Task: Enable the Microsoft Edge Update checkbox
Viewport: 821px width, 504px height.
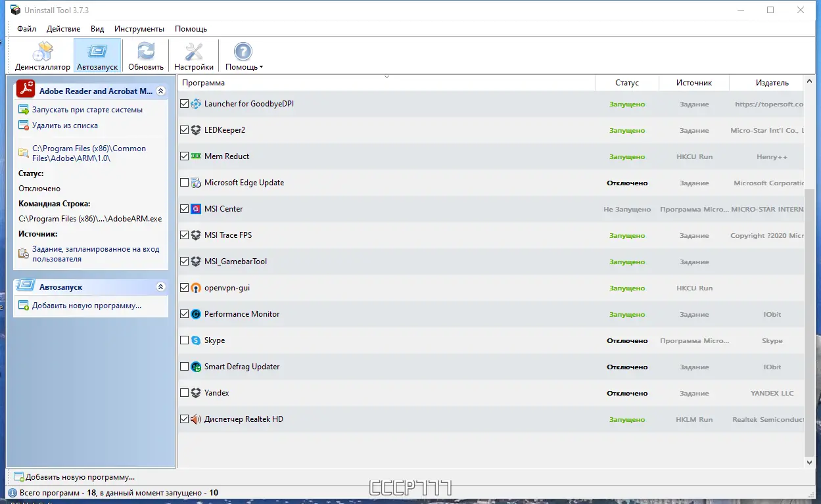Action: 185,183
